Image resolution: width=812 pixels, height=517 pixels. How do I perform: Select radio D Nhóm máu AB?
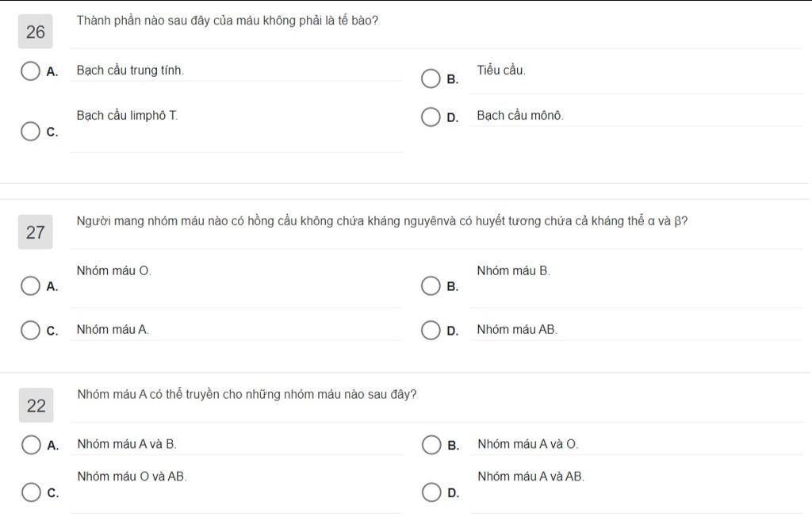point(431,330)
